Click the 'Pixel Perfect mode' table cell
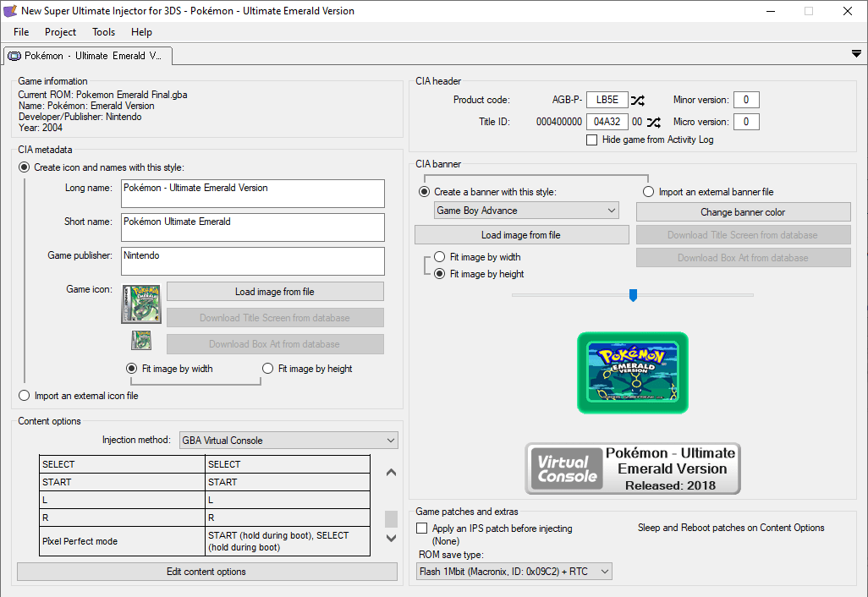 click(x=123, y=541)
